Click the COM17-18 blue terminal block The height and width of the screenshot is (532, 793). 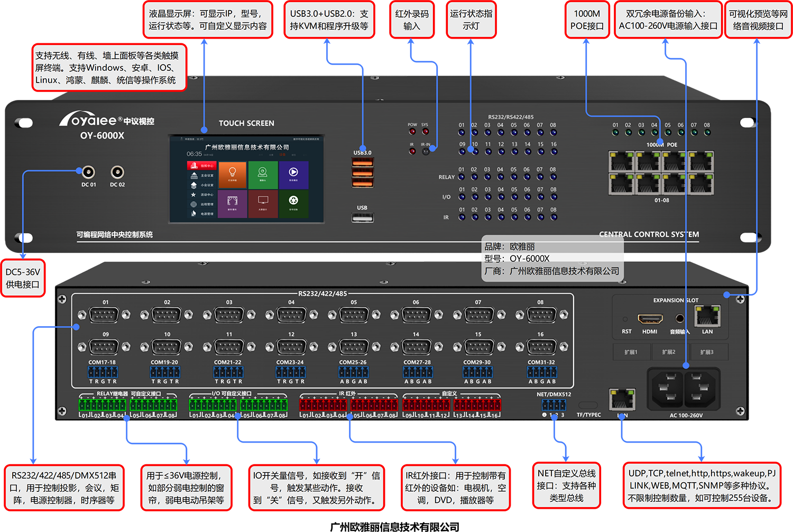coord(103,372)
